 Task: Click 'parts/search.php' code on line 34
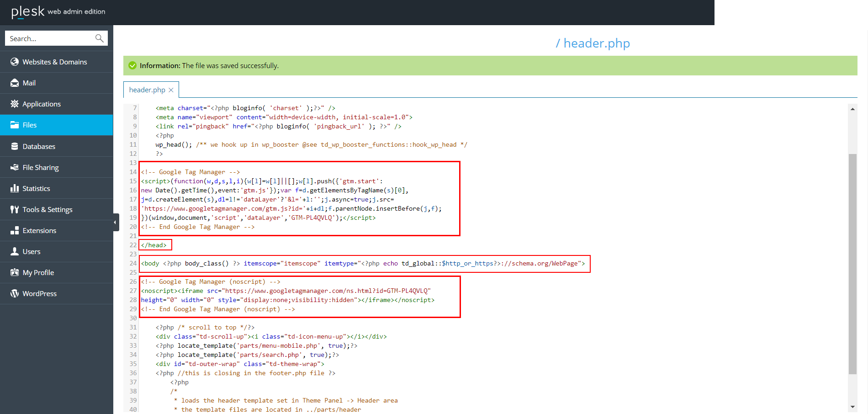pos(270,355)
